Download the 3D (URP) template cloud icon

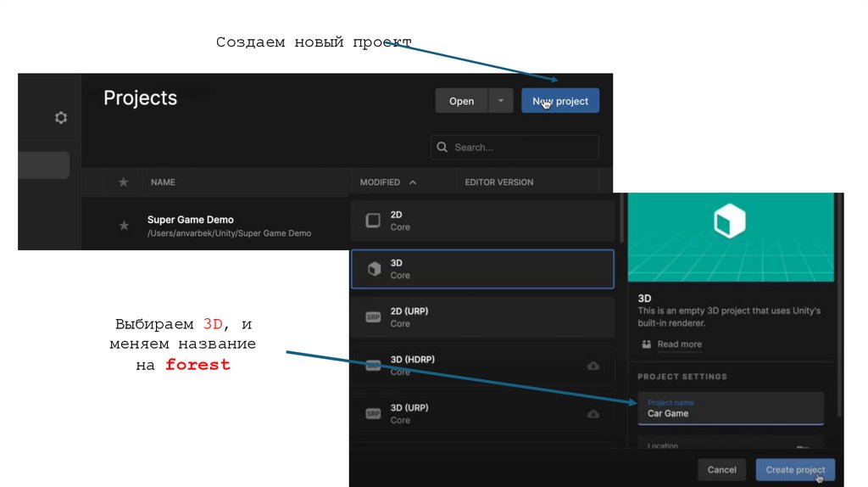[x=593, y=414]
